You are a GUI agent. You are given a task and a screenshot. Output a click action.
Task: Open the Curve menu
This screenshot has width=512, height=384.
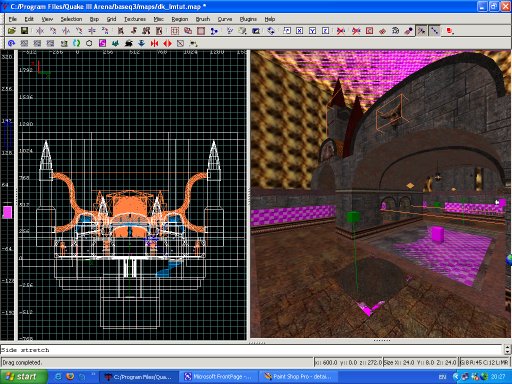pos(225,19)
